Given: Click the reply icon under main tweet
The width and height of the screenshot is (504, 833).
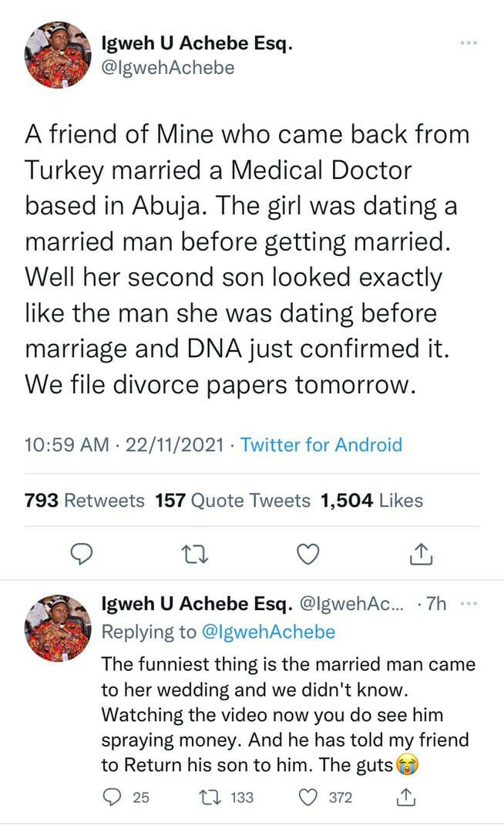Looking at the screenshot, I should pyautogui.click(x=82, y=552).
